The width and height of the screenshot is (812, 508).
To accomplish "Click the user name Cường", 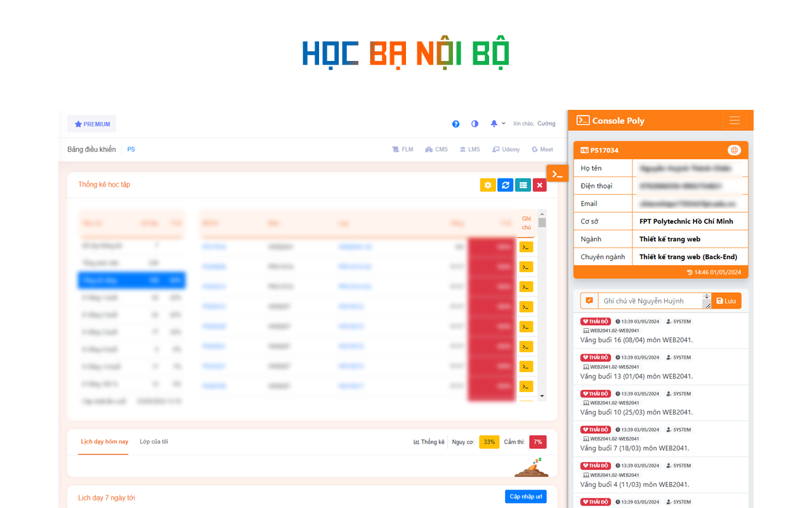I will pos(546,124).
